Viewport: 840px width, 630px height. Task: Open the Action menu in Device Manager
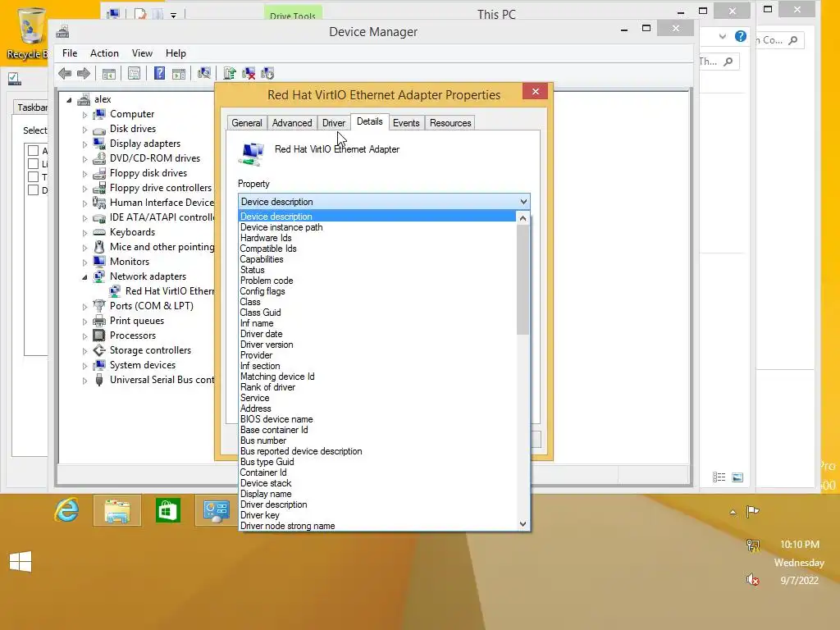[x=104, y=53]
